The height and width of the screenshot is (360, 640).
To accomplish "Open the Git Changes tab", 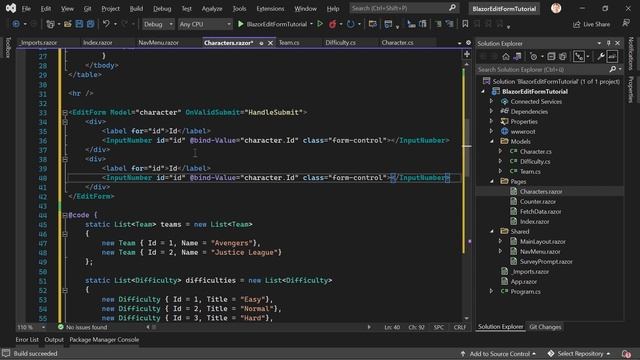I will click(545, 327).
